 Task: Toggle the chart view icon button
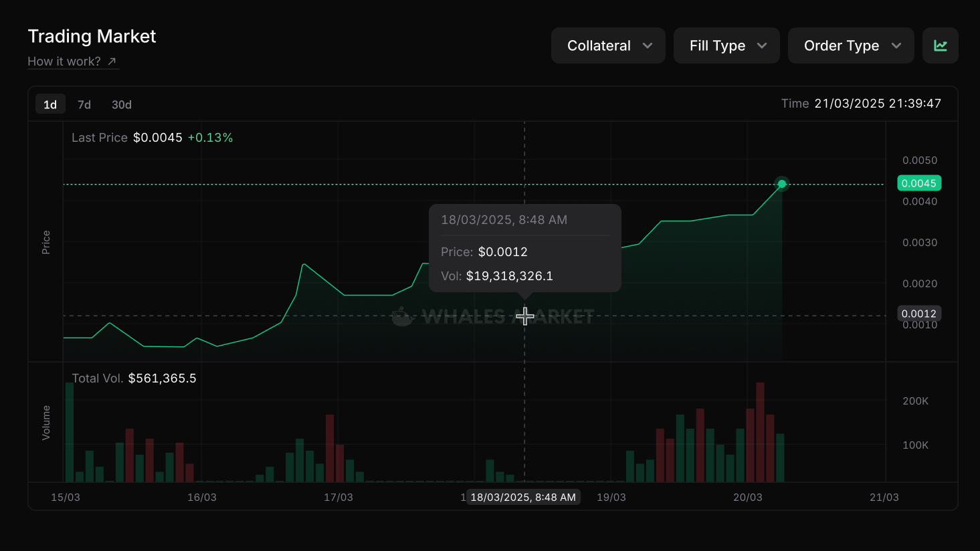pos(940,45)
